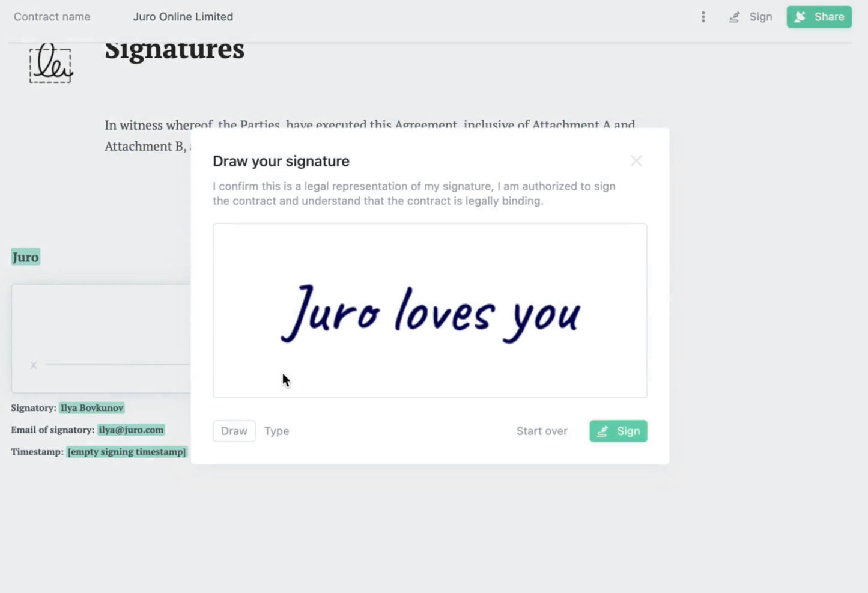
Task: Click the Juro signature box on the document
Action: point(101,338)
